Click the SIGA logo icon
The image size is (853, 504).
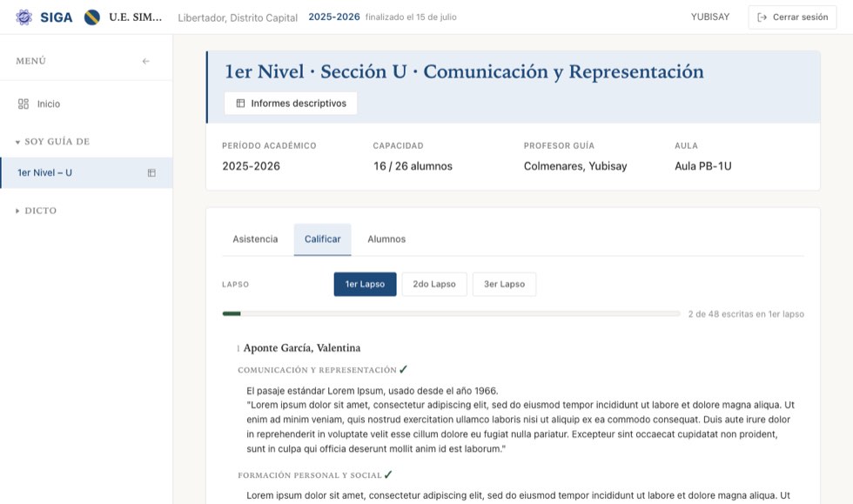(x=24, y=17)
